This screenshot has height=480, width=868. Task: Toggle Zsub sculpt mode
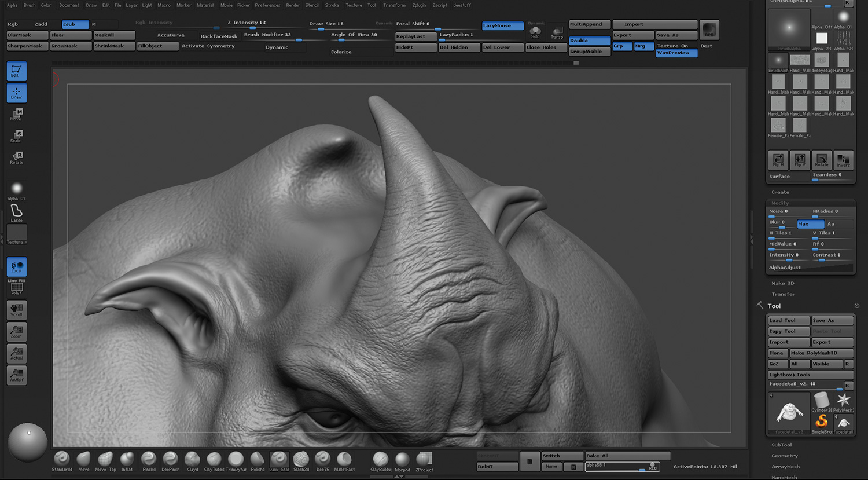(x=75, y=24)
